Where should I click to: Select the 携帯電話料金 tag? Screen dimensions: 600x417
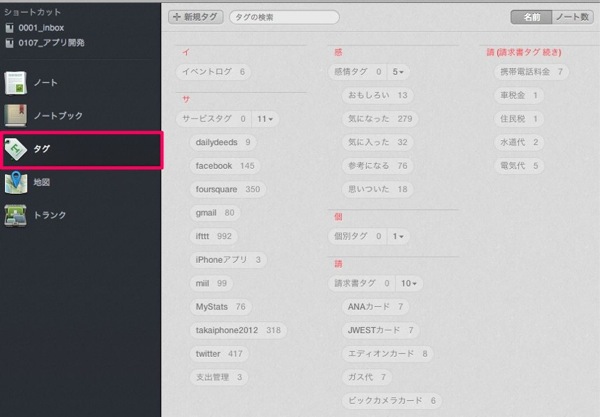[x=532, y=72]
